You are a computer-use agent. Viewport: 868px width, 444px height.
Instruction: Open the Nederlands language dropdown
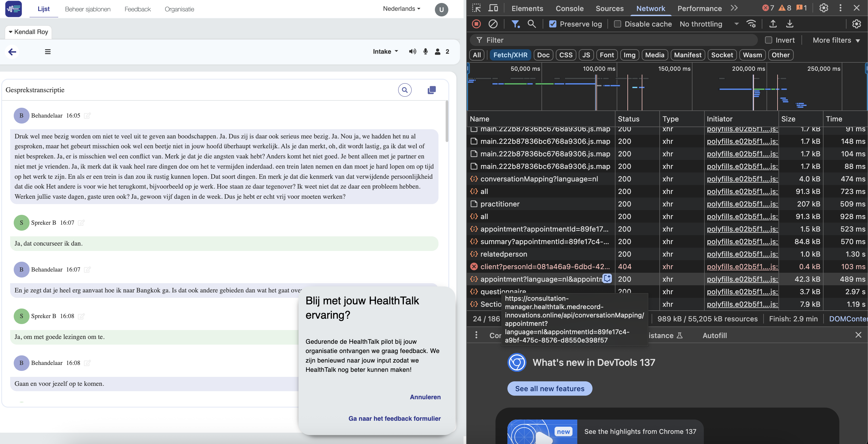pyautogui.click(x=401, y=9)
